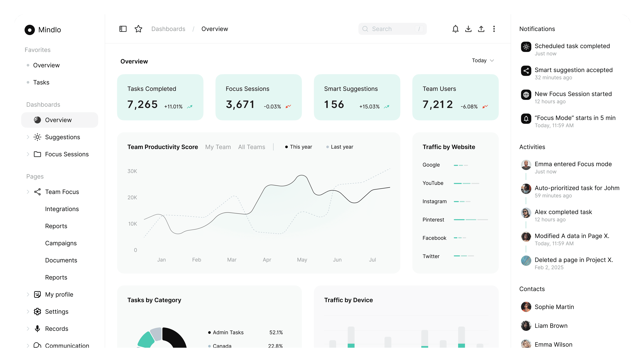Toggle the sidebar panel icon
The width and height of the screenshot is (644, 362).
[x=123, y=29]
